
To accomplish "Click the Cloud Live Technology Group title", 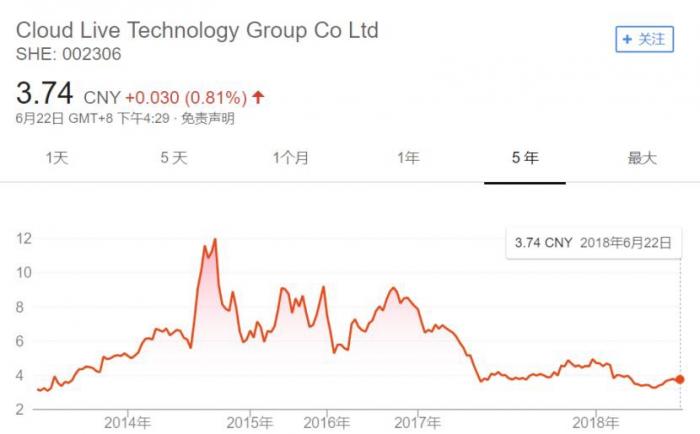I will 198,30.
